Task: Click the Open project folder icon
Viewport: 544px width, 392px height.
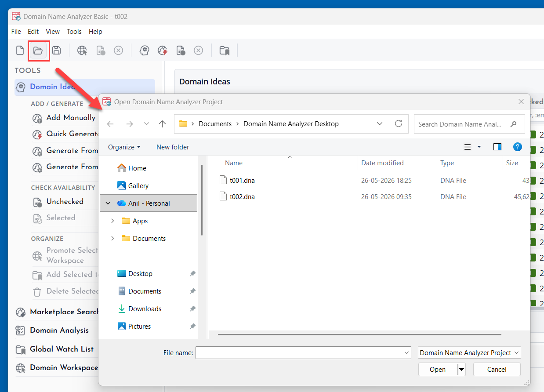Action: tap(38, 51)
